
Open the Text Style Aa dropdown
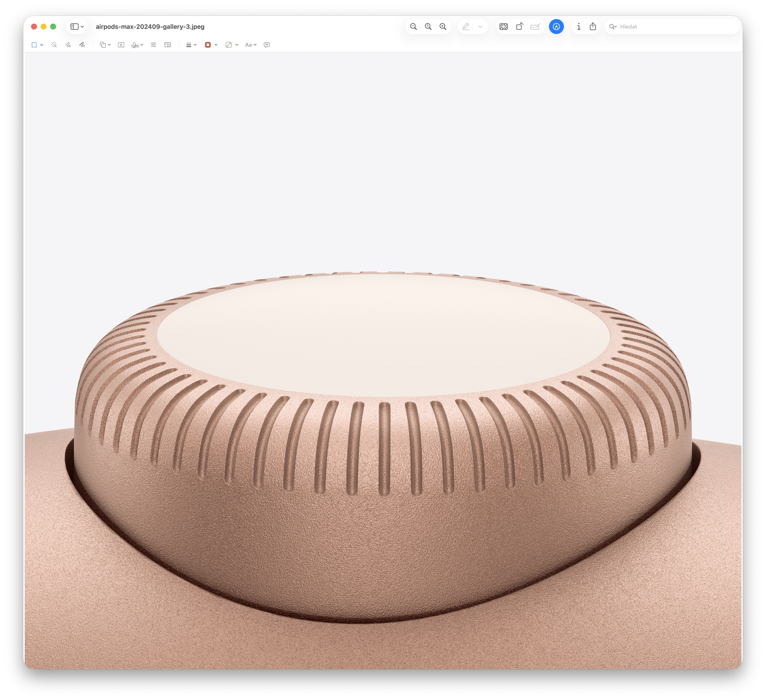(251, 45)
